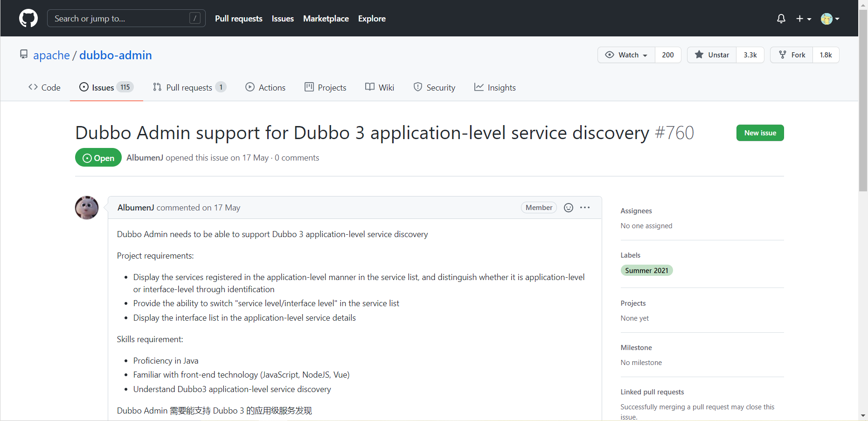
Task: Switch to the Security tab
Action: [x=434, y=87]
